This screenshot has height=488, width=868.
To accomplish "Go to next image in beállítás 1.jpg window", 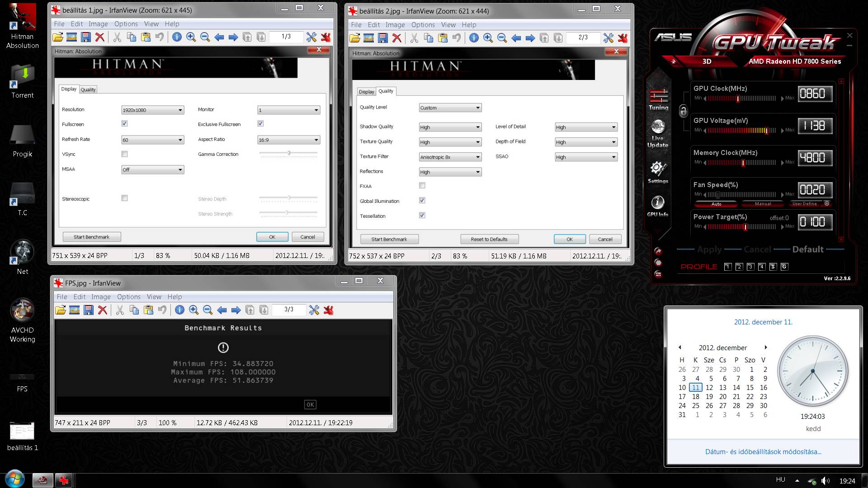I will pos(233,37).
